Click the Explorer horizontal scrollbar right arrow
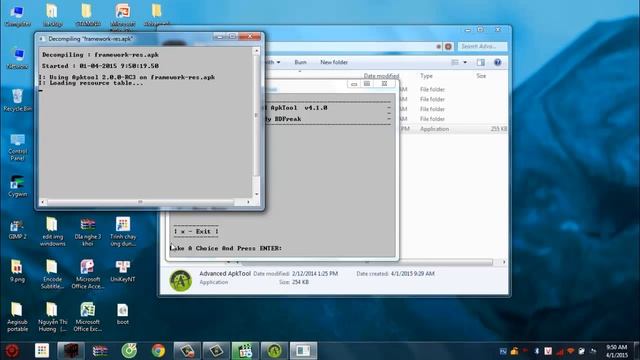640x360 pixels. 504,262
